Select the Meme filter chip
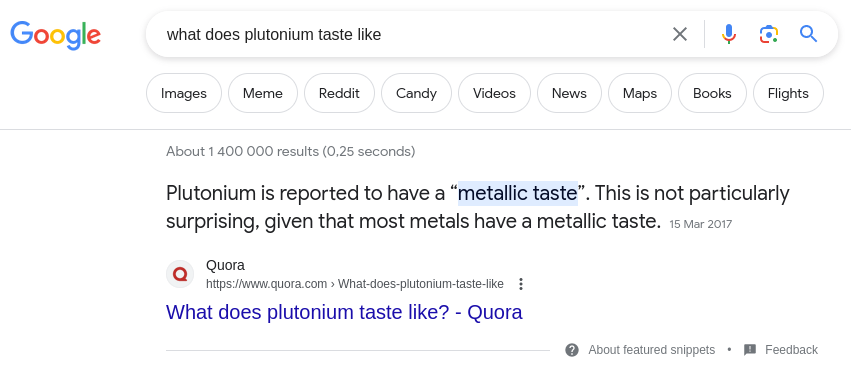 pos(263,93)
